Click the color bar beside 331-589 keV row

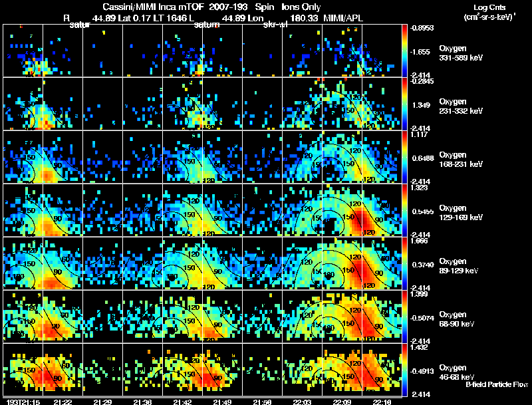(404, 51)
